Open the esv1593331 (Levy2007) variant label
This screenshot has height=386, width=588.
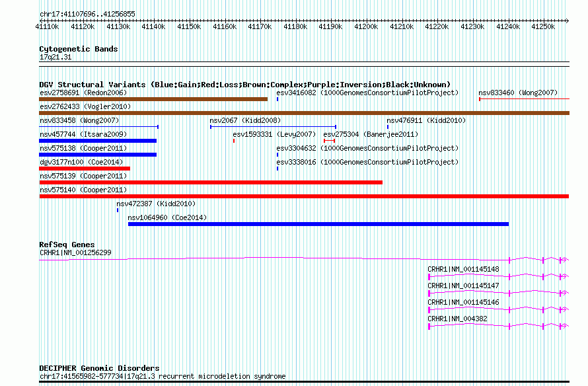(274, 134)
